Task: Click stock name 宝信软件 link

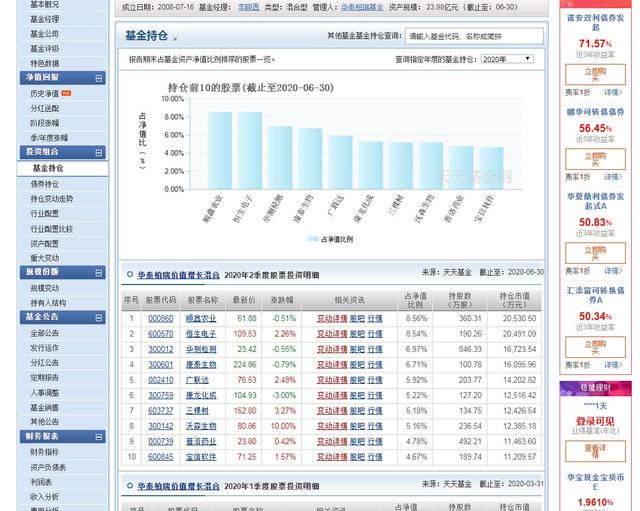Action: point(201,457)
